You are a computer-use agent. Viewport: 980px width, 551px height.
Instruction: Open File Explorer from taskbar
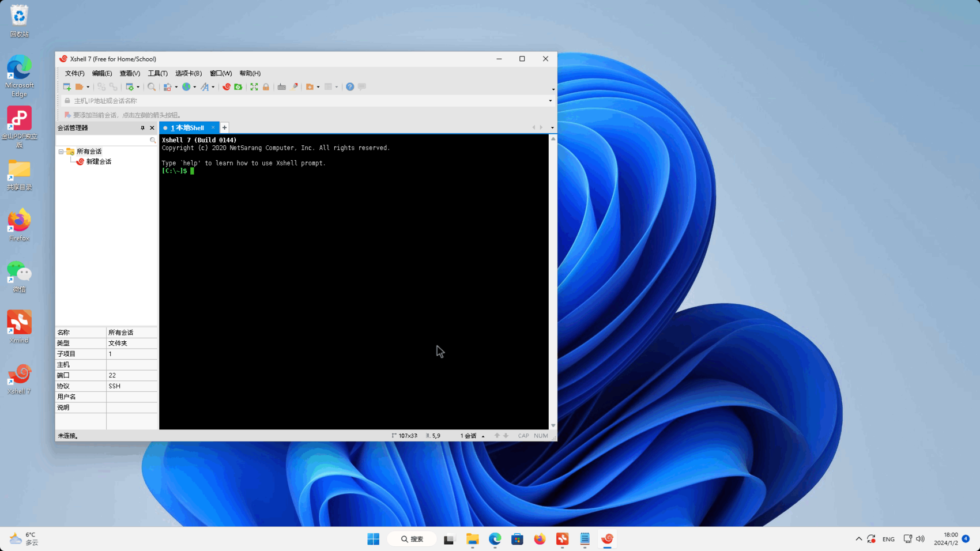[473, 539]
